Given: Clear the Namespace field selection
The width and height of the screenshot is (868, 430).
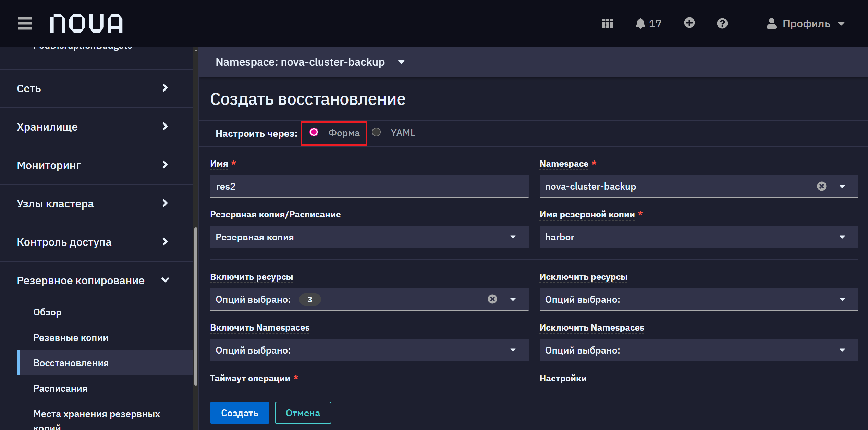Looking at the screenshot, I should coord(821,186).
